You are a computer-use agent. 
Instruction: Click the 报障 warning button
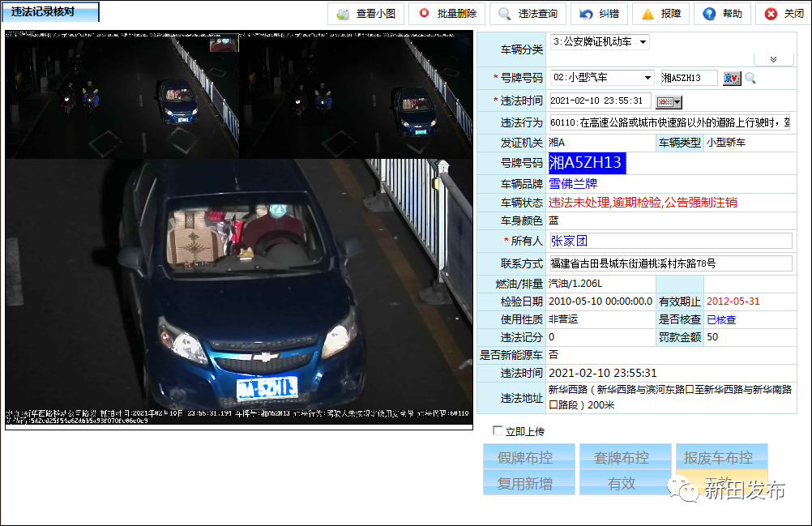pos(660,14)
